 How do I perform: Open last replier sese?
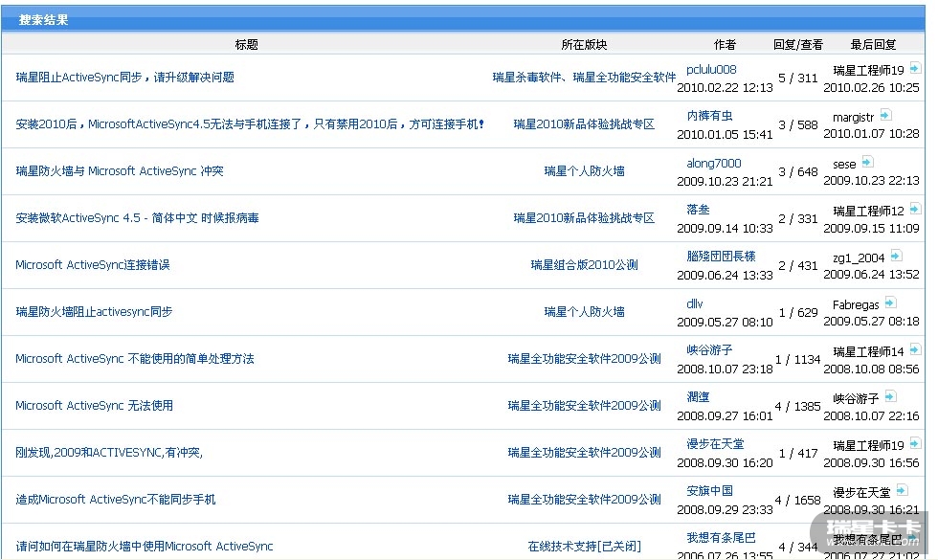pos(844,164)
